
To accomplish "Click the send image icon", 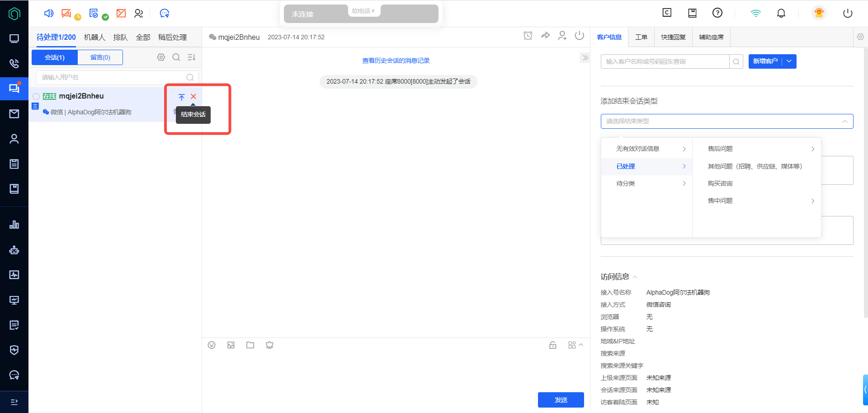I will pos(231,345).
